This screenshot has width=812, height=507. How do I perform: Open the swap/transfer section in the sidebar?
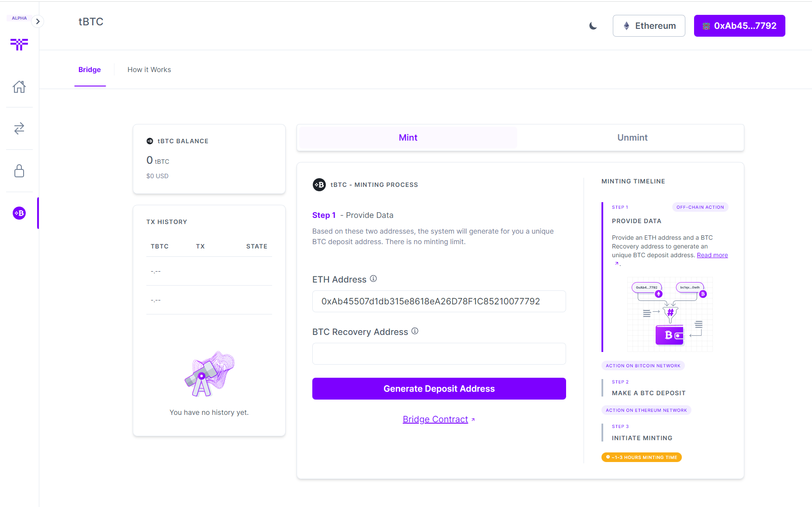19,128
